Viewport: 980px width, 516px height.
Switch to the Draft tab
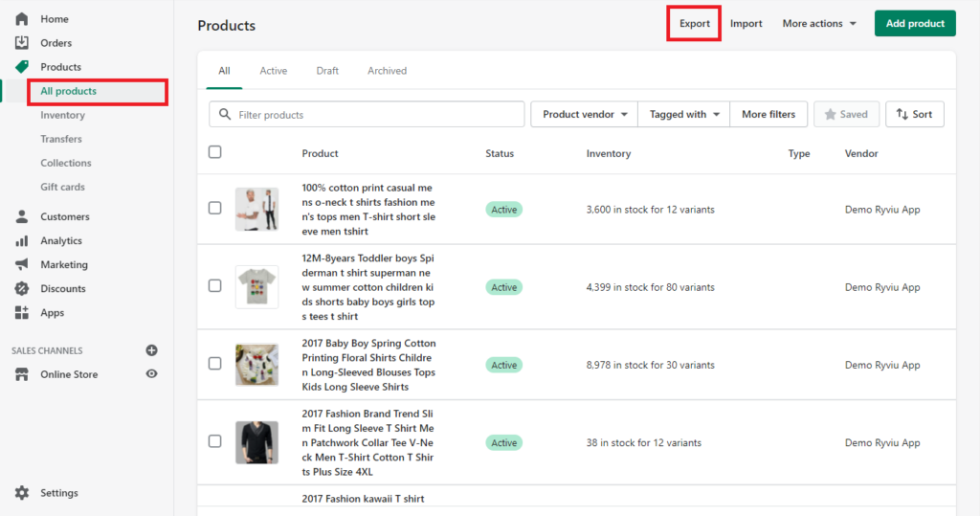(x=327, y=71)
